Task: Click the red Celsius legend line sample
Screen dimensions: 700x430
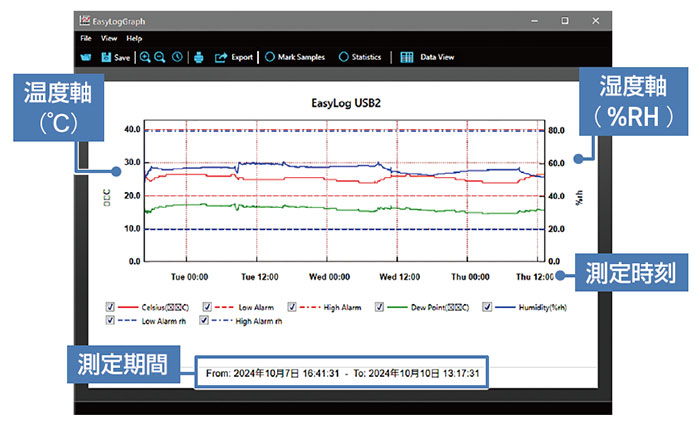Action: 129,307
